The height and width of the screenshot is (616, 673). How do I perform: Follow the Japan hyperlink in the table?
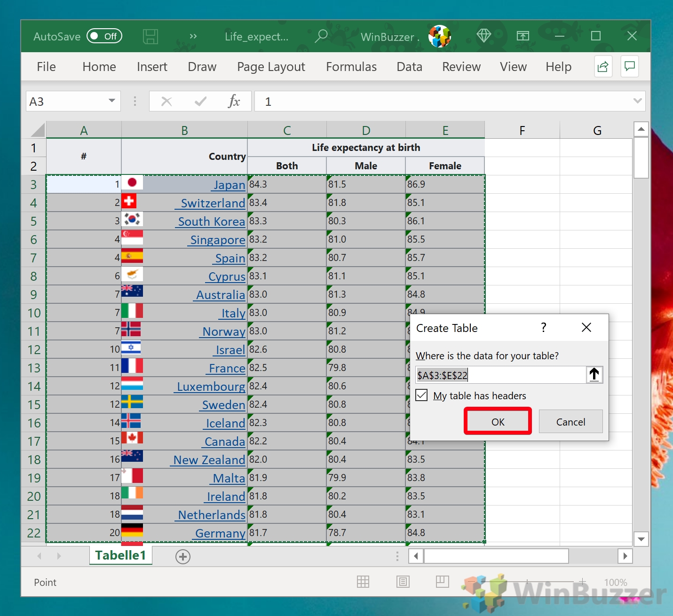(x=229, y=184)
